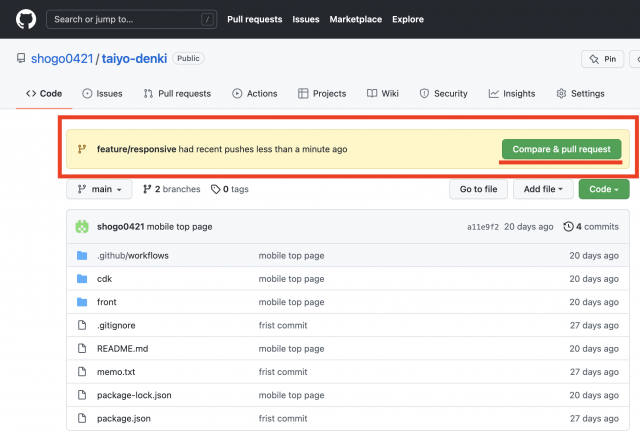
Task: Open the Projects tab
Action: pos(322,93)
